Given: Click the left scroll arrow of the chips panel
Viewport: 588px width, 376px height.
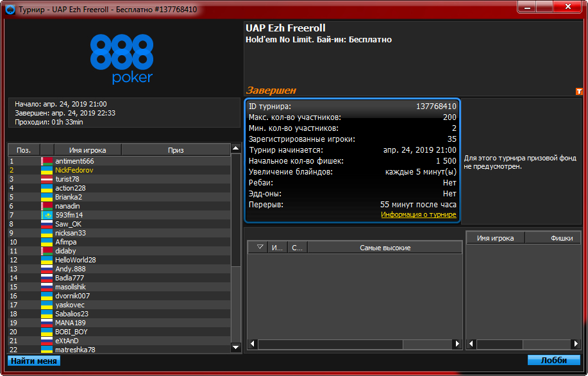Looking at the screenshot, I should (472, 344).
